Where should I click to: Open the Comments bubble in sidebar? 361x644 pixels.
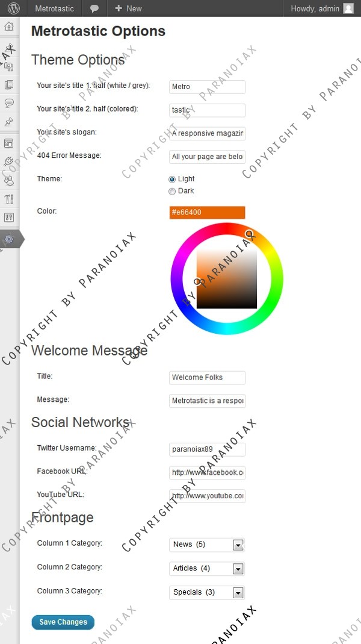click(9, 103)
